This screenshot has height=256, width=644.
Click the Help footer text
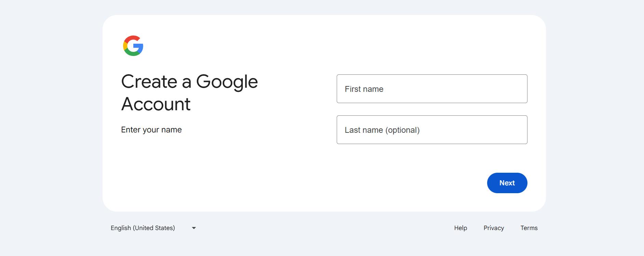pos(460,228)
